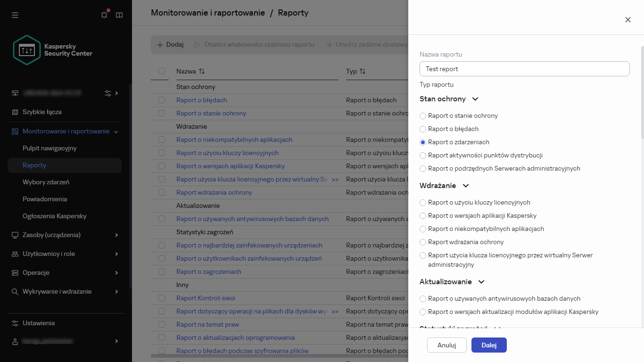Close the report panel with X
The width and height of the screenshot is (644, 362).
627,20
